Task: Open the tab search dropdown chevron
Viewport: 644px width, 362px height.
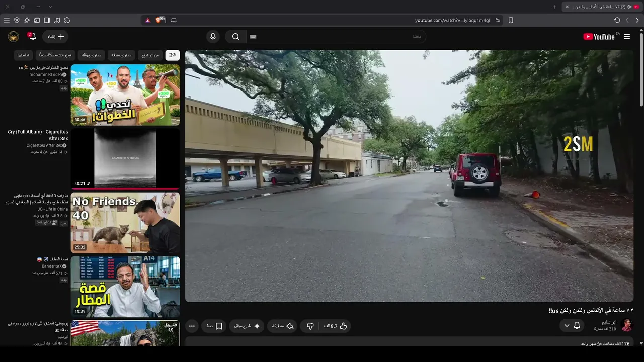Action: pos(50,7)
